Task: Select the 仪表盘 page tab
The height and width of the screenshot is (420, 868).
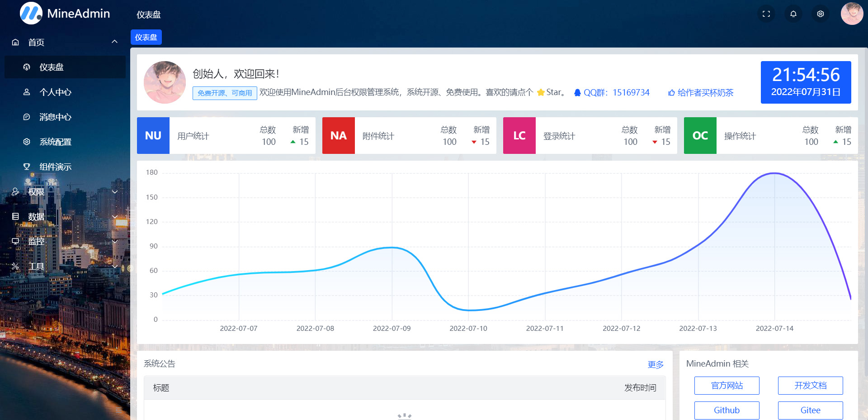Action: click(x=146, y=37)
